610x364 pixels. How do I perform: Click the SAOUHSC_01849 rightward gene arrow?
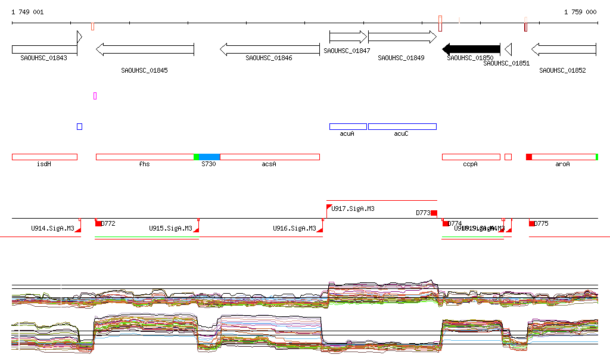click(x=402, y=37)
